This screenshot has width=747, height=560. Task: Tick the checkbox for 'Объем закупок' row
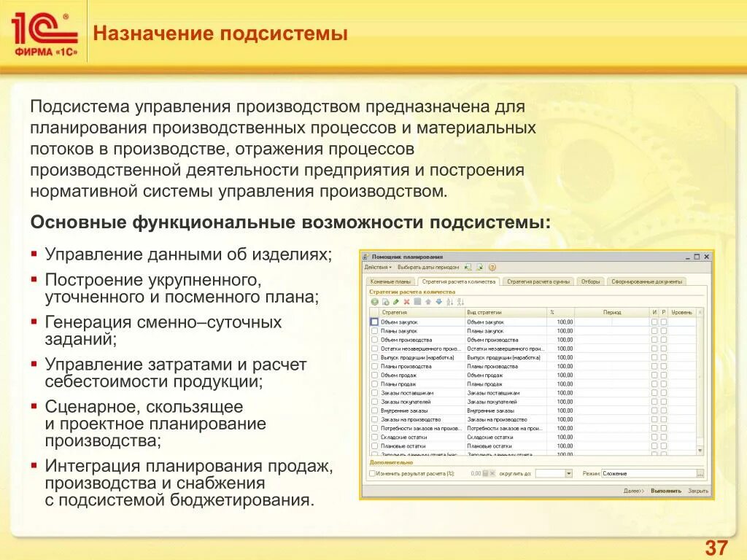[x=374, y=322]
